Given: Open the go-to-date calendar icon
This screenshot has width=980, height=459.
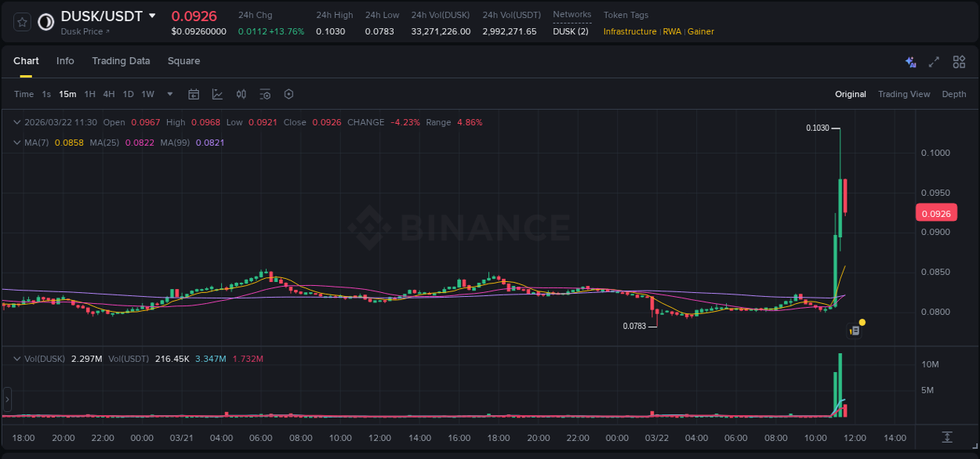Looking at the screenshot, I should pyautogui.click(x=194, y=94).
